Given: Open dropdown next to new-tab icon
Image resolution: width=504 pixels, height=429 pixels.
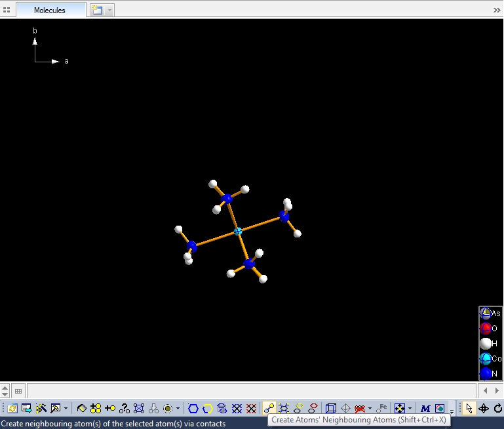Looking at the screenshot, I should 109,10.
